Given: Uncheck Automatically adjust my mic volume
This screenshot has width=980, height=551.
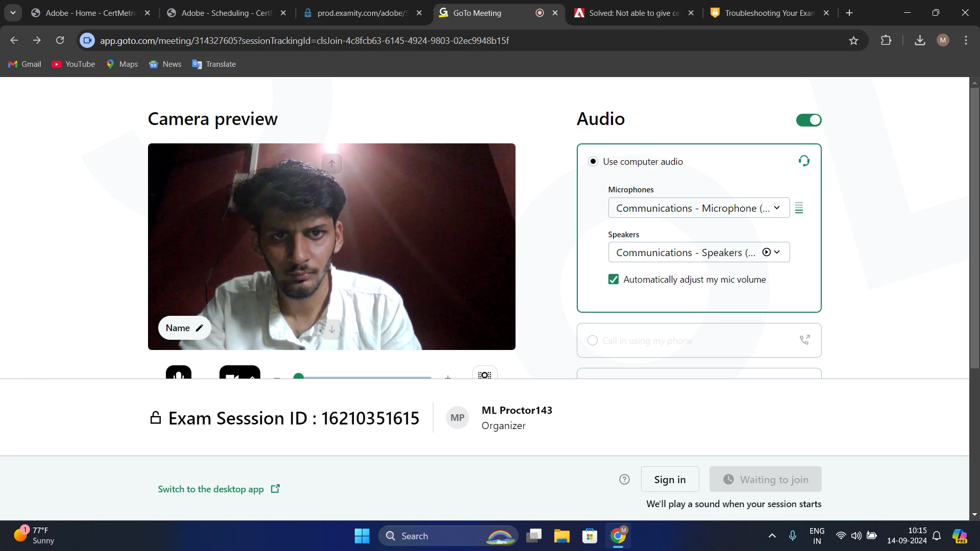Looking at the screenshot, I should coord(614,279).
